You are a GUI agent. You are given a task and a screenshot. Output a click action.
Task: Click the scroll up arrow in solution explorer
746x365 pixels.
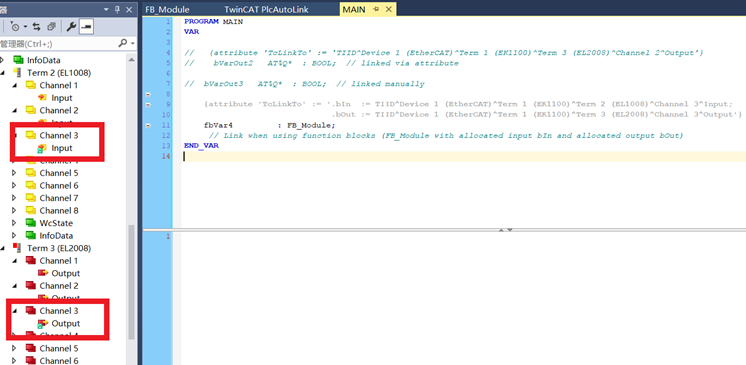click(x=132, y=58)
